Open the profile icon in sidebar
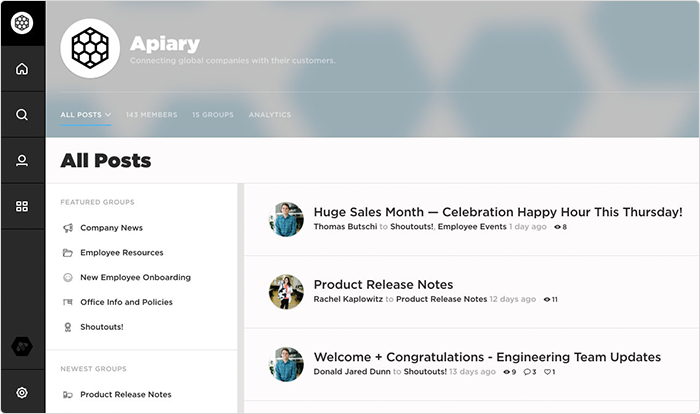Image resolution: width=700 pixels, height=414 pixels. (22, 161)
